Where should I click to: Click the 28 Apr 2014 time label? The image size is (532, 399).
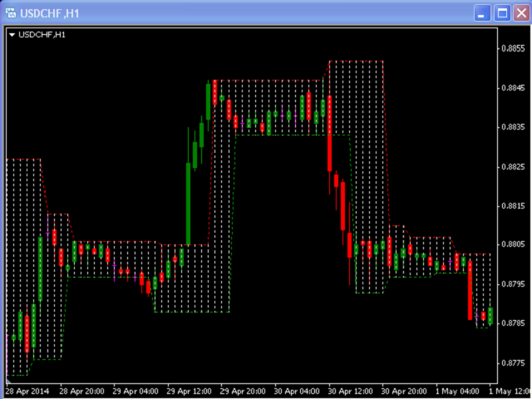tap(27, 392)
